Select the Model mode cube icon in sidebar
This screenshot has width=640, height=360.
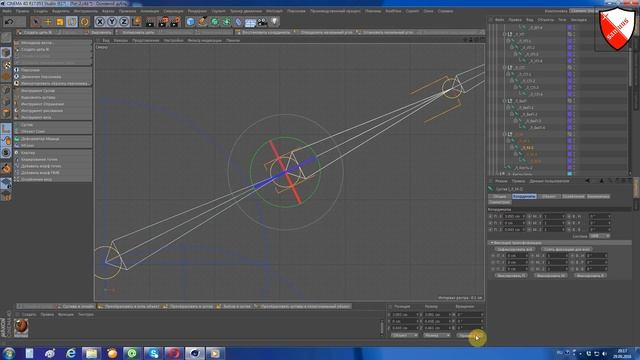[x=6, y=53]
